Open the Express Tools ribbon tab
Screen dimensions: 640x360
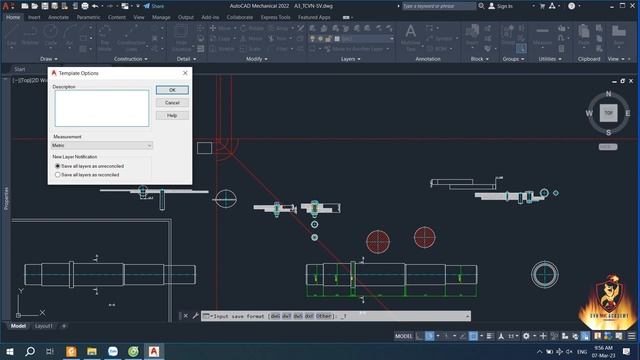tap(276, 18)
